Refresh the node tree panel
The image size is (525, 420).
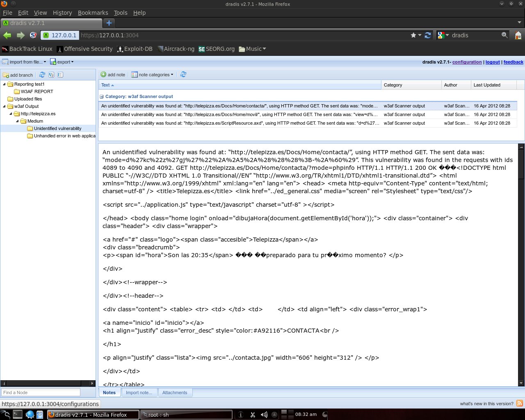click(x=42, y=75)
